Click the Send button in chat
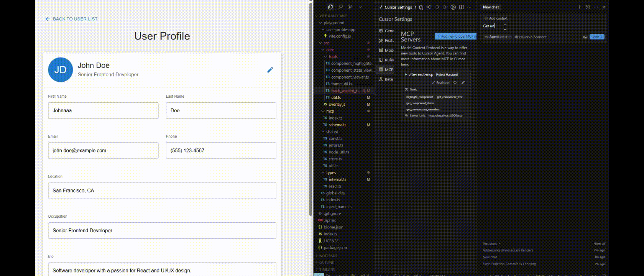The width and height of the screenshot is (644, 276). pyautogui.click(x=597, y=37)
